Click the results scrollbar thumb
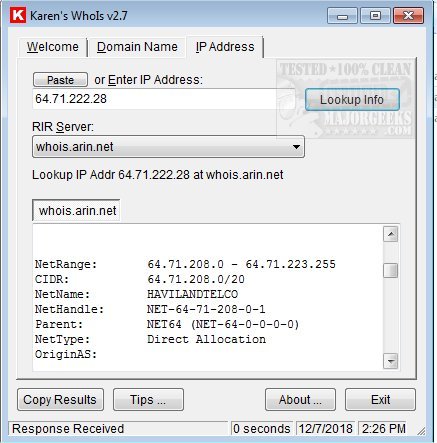 coord(391,270)
